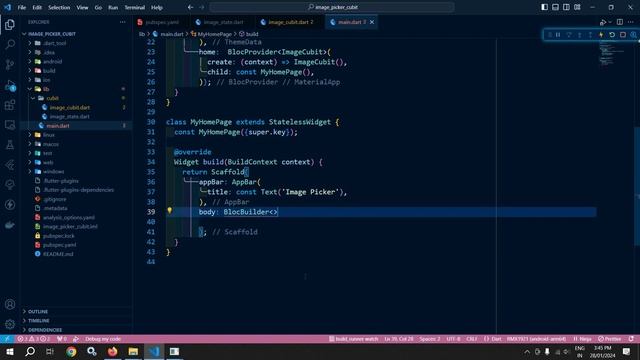
Task: Open the customize layout icon
Action: 577,7
